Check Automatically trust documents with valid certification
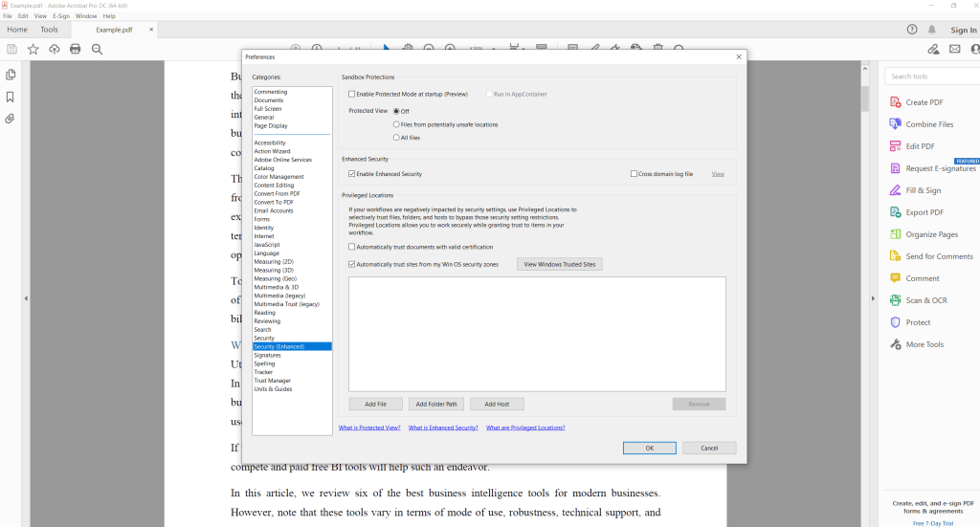 point(352,248)
